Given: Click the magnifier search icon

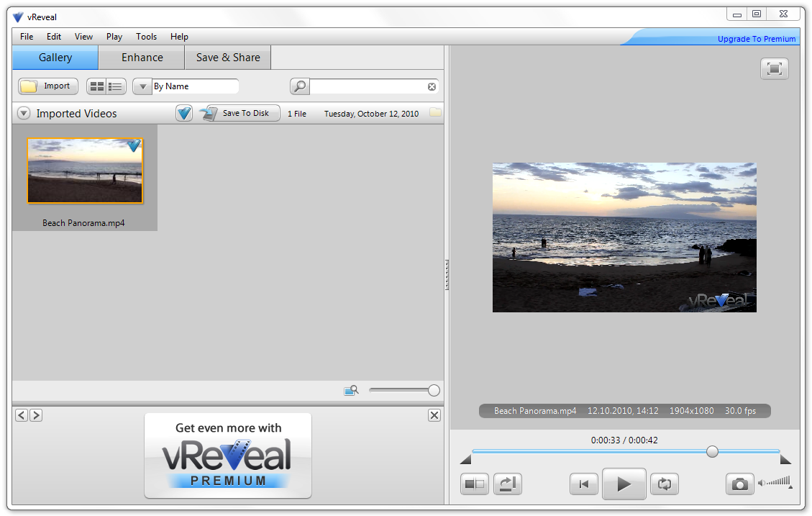Looking at the screenshot, I should pyautogui.click(x=300, y=86).
